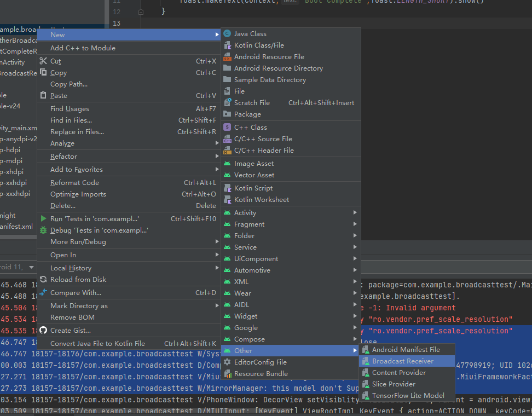Select Reformat Code menu item
The image size is (532, 416).
(x=129, y=183)
